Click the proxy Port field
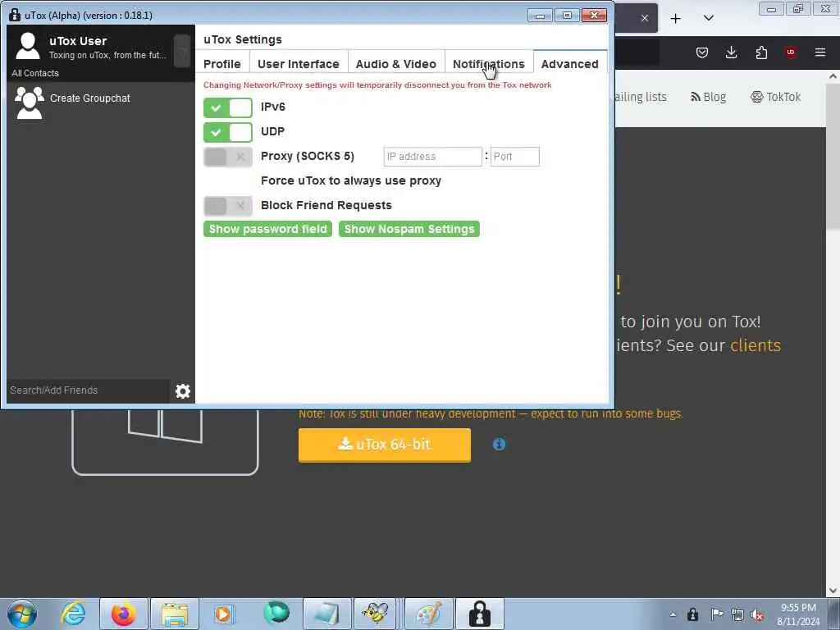Screen dimensions: 840x630 click(515, 157)
